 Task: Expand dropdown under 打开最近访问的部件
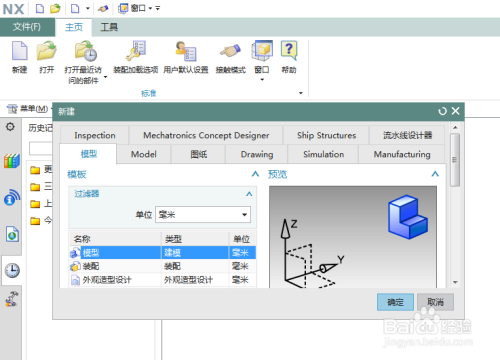click(106, 77)
